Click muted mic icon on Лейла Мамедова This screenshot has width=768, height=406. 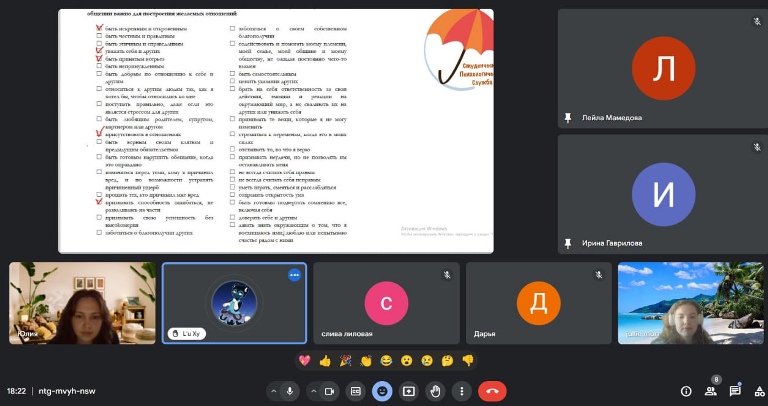[757, 21]
